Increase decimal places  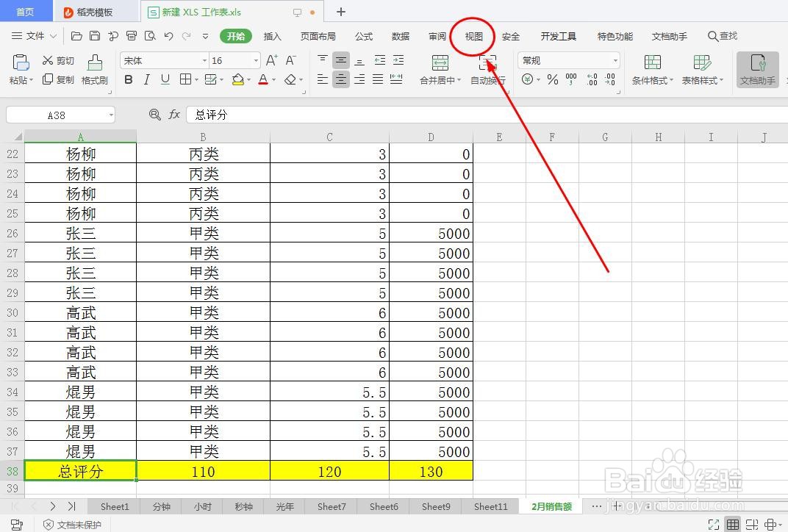coord(592,79)
